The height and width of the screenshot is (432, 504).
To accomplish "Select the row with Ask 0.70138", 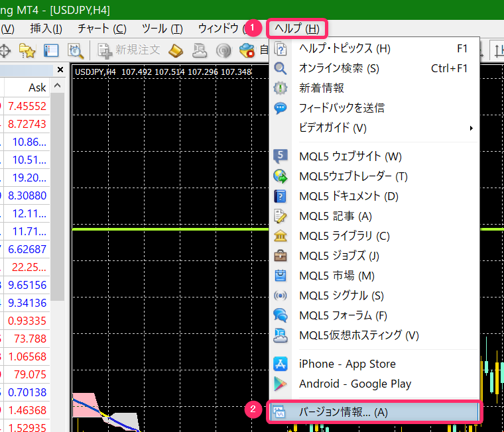I will click(25, 392).
